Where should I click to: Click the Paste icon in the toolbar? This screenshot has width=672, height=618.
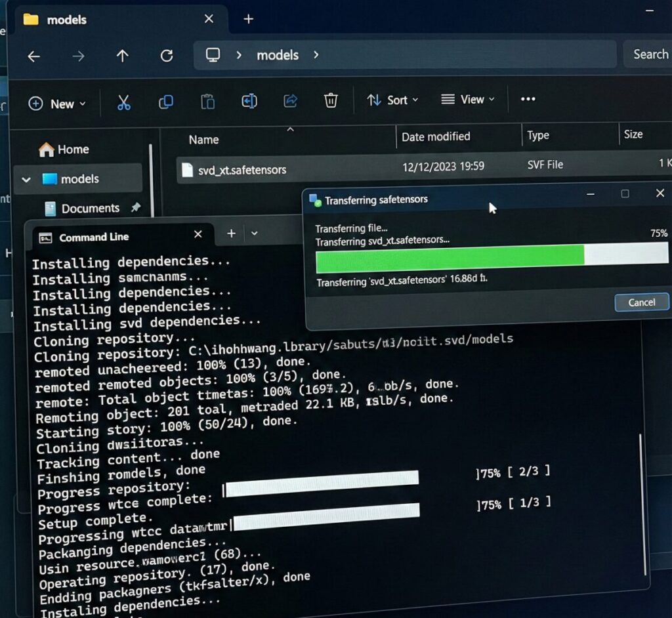[x=207, y=102]
